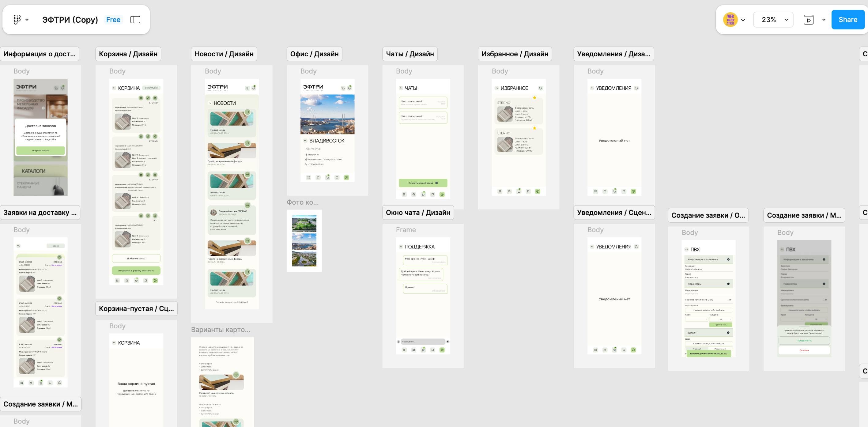This screenshot has height=427, width=868.
Task: Click the Фото ко... photo collage thumbnail
Action: (x=304, y=241)
